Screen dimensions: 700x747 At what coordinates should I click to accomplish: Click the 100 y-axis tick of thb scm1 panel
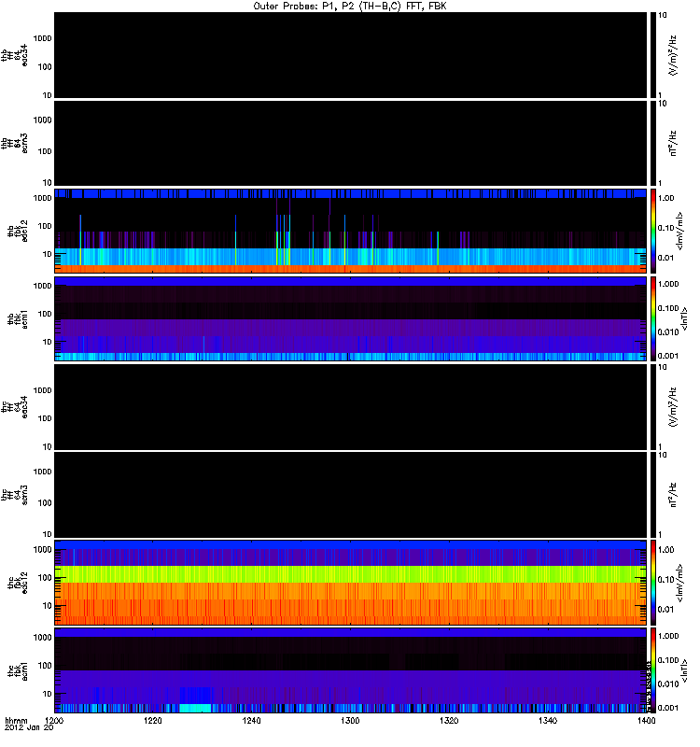[45, 314]
